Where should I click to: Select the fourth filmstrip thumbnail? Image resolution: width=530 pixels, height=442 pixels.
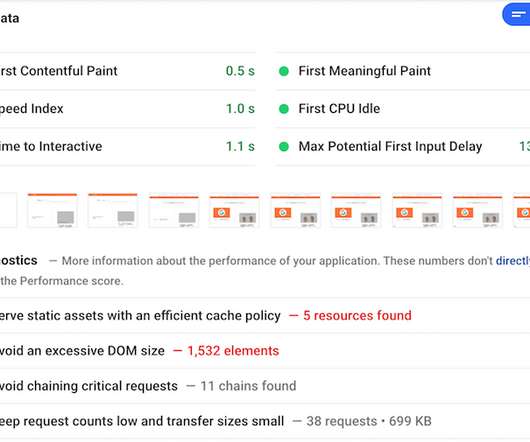pos(174,210)
